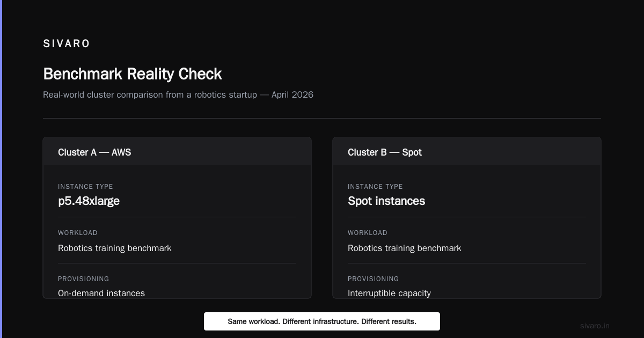
Task: Select the Benchmark Reality Check heading
Action: coord(133,74)
